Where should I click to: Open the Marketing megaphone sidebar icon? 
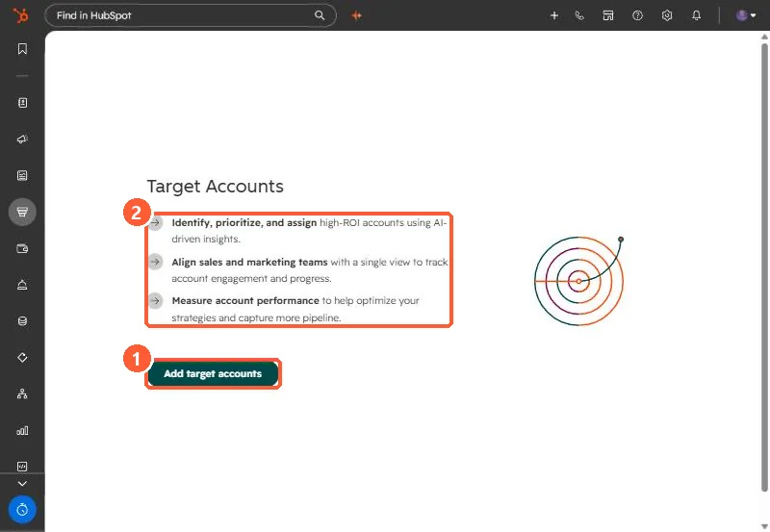(x=22, y=139)
